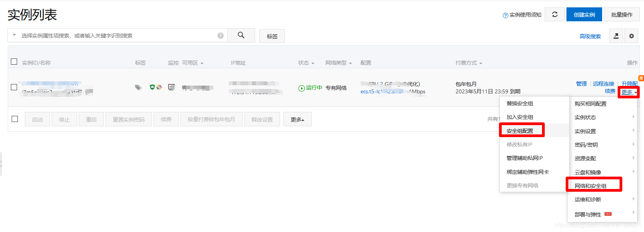644x232 pixels.
Task: Click the 续费 link in instance row
Action: click(610, 91)
